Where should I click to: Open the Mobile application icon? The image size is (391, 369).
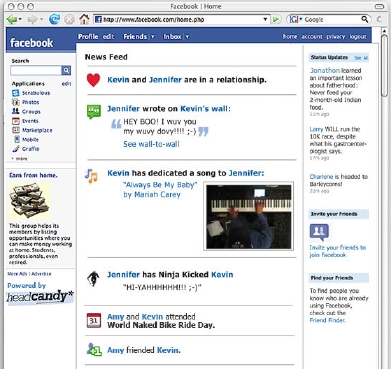point(17,139)
